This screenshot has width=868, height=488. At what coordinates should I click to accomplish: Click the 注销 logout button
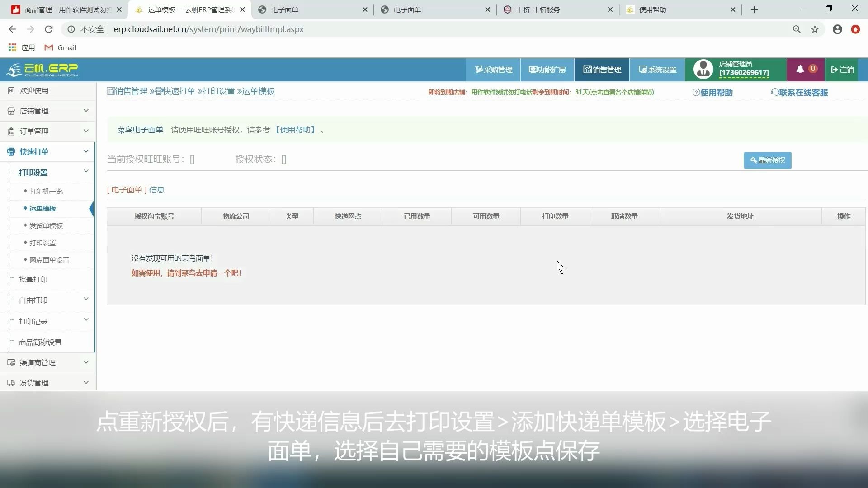coord(842,70)
